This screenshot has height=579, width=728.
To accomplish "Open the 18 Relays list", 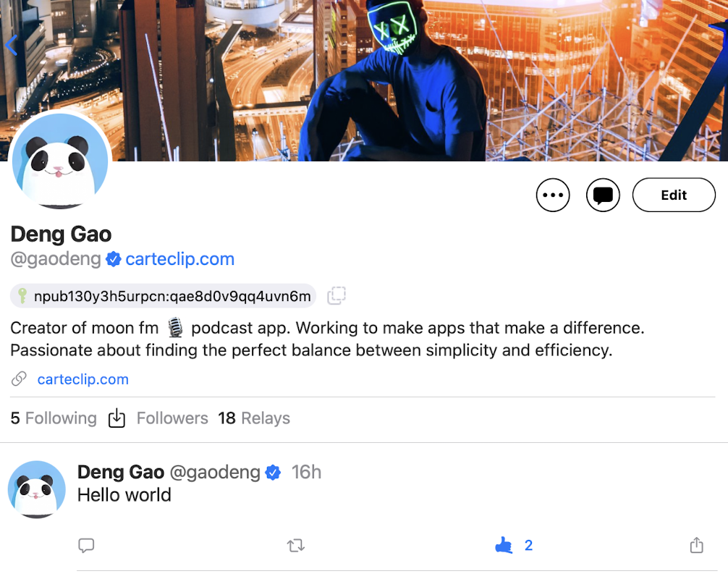I will 254,418.
